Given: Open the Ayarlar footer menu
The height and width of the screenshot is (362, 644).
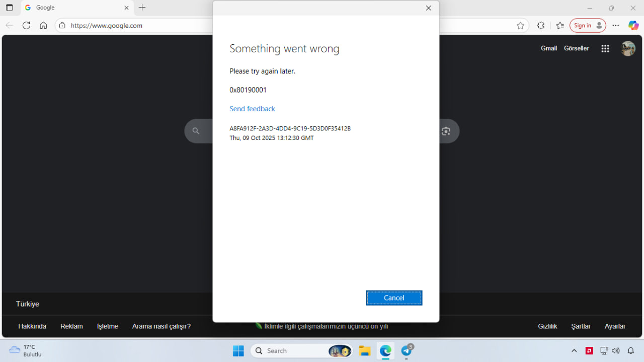Looking at the screenshot, I should coord(615,326).
